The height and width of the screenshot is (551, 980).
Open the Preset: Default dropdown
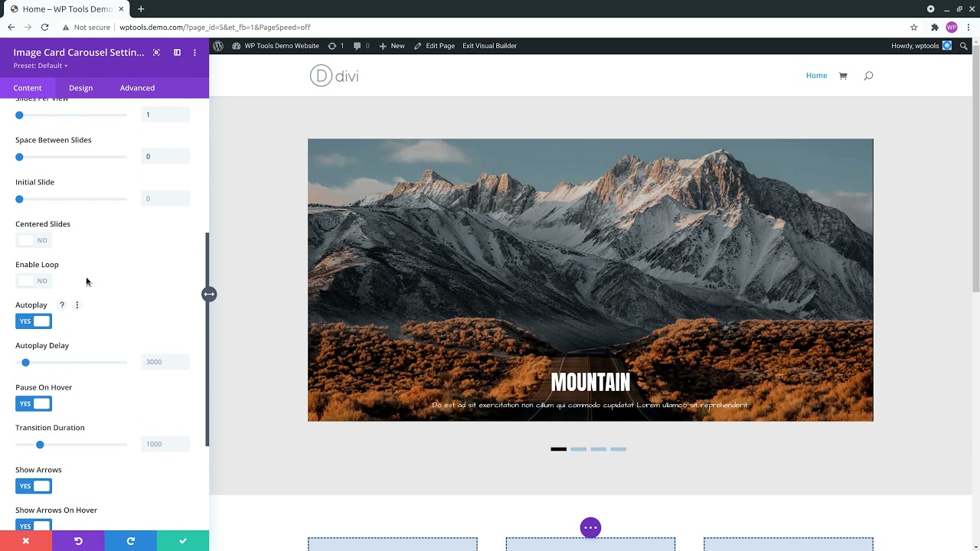41,66
